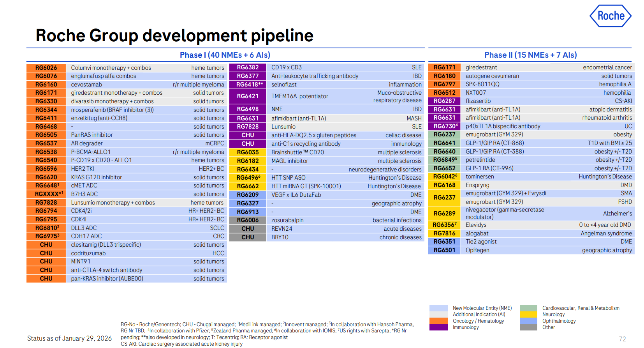Image resolution: width=644 pixels, height=348 pixels.
Task: Click the Roche hexagon logo
Action: pyautogui.click(x=610, y=16)
